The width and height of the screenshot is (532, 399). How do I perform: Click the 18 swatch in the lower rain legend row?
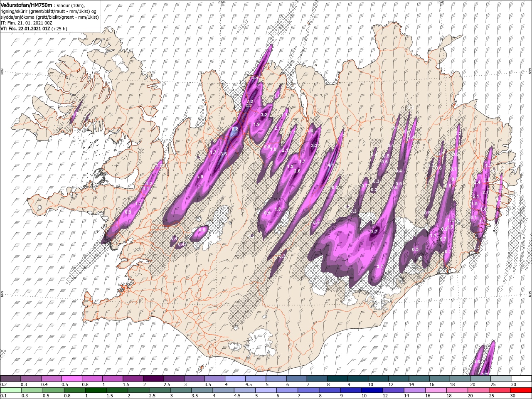click(x=458, y=390)
